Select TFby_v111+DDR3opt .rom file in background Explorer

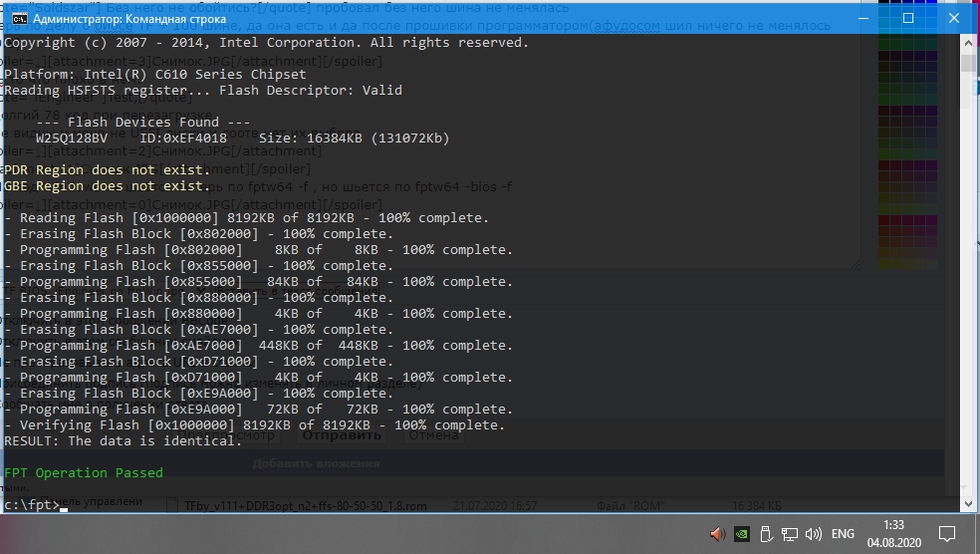(306, 506)
